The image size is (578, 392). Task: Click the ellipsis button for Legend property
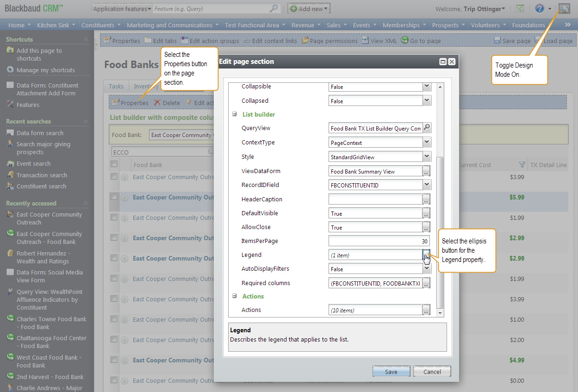(x=426, y=255)
